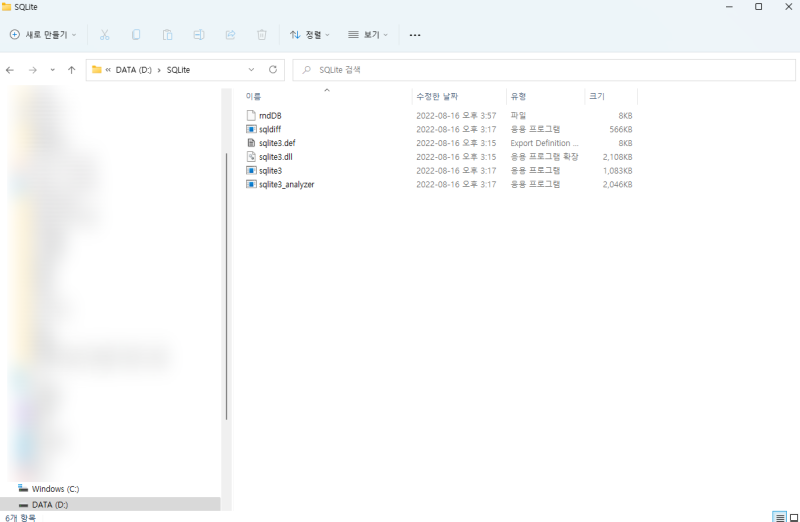This screenshot has width=800, height=522.
Task: Click the search magnifier icon
Action: point(306,70)
